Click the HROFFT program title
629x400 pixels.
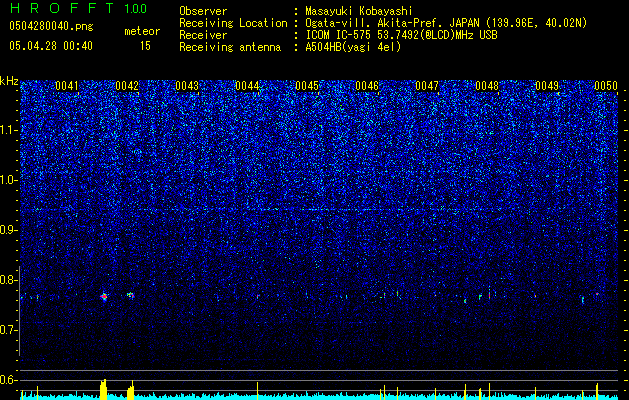62,8
